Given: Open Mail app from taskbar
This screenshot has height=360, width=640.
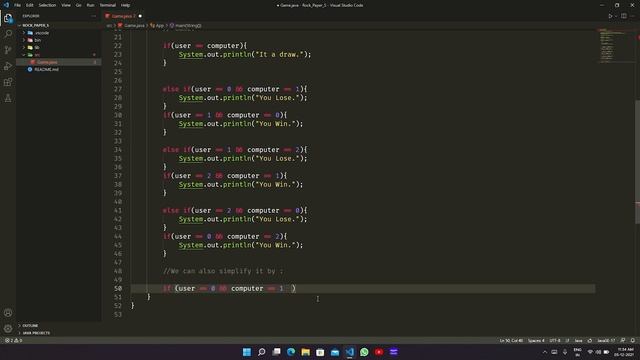Looking at the screenshot, I should (335, 352).
